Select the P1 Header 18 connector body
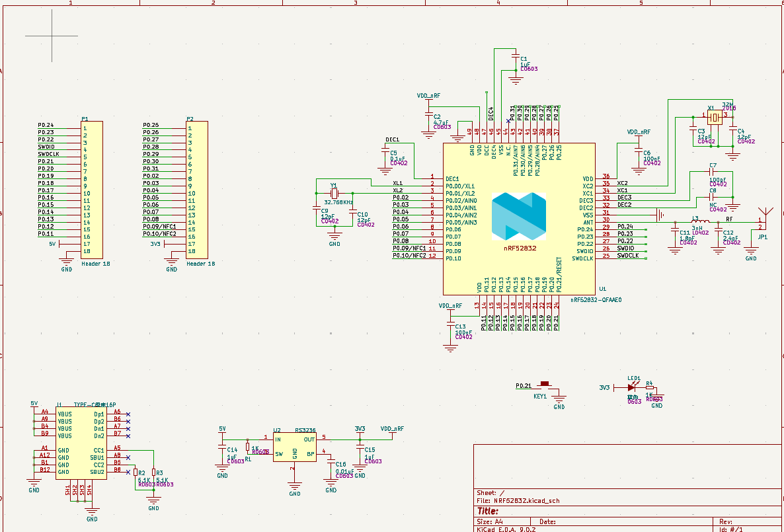The height and width of the screenshot is (532, 784). (92, 190)
